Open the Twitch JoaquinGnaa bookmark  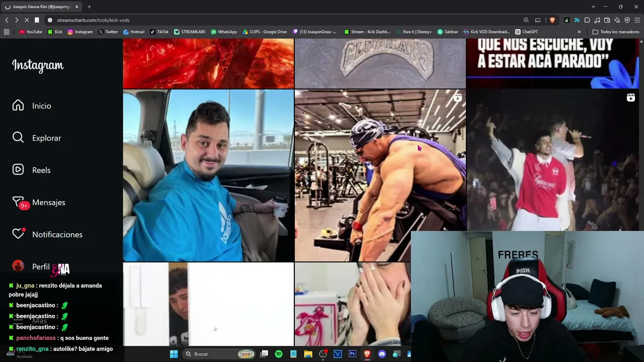point(315,32)
